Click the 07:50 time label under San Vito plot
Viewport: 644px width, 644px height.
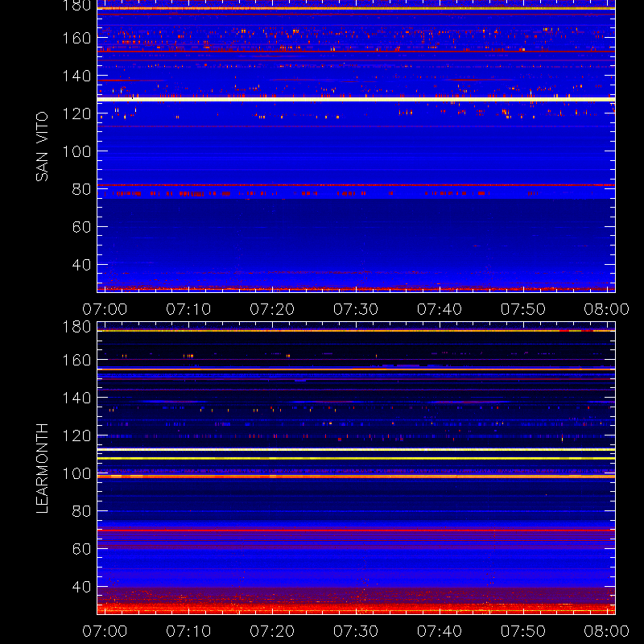pos(523,309)
